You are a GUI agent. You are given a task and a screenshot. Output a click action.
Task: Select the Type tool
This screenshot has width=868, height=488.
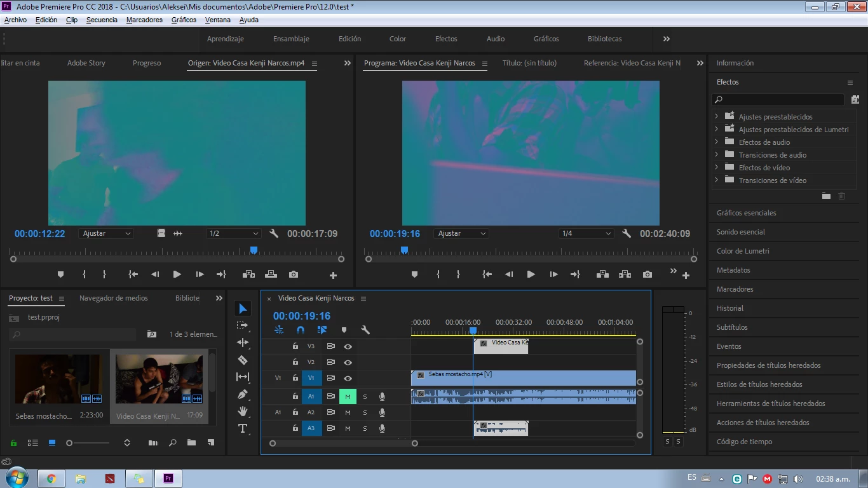243,428
